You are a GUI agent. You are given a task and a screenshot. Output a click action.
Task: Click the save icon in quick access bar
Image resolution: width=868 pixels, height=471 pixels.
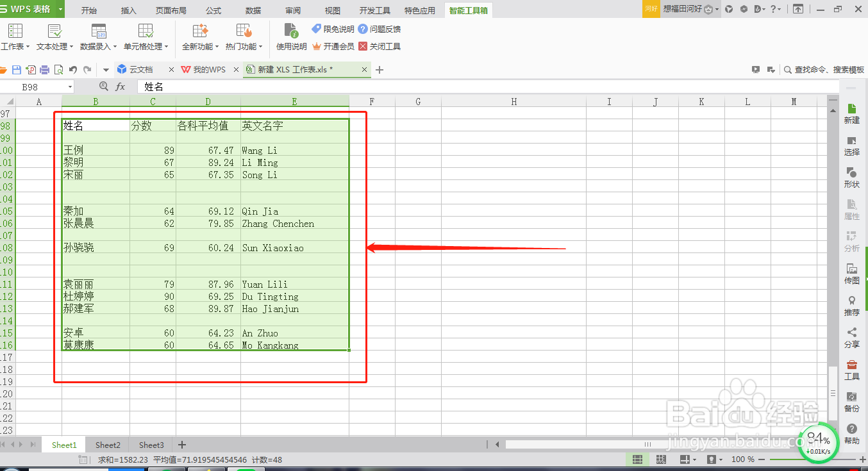pos(17,70)
